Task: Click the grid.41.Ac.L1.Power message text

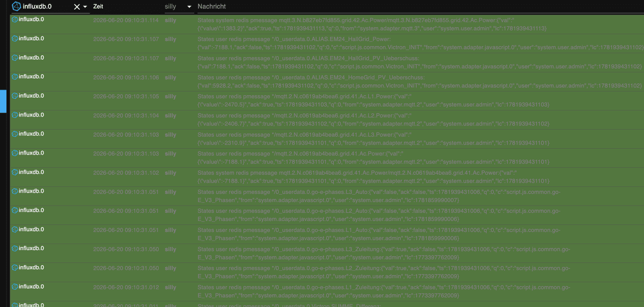Action: click(x=374, y=100)
